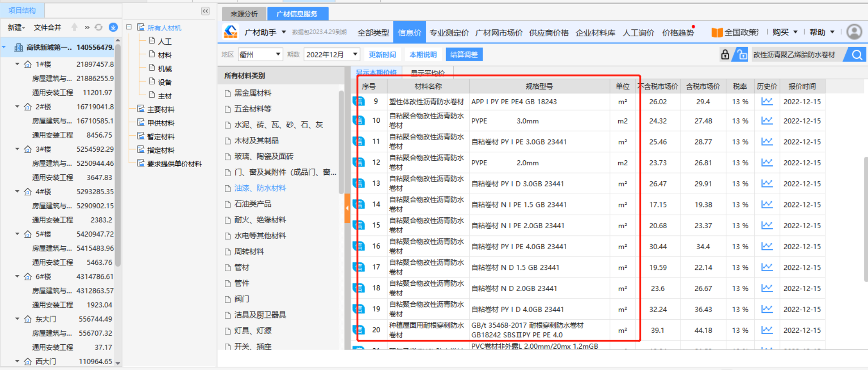
Task: Collapse the 3#楼 tree node
Action: [x=17, y=149]
